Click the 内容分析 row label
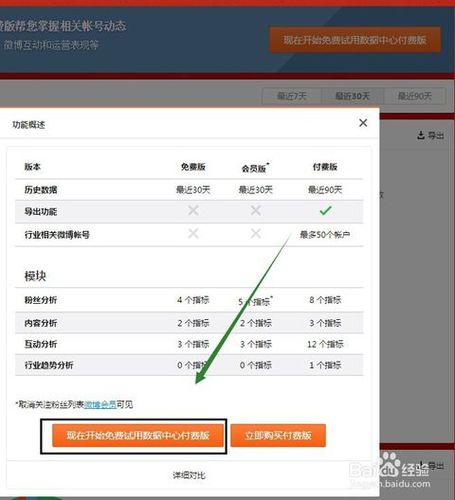The height and width of the screenshot is (500, 455). [x=41, y=323]
